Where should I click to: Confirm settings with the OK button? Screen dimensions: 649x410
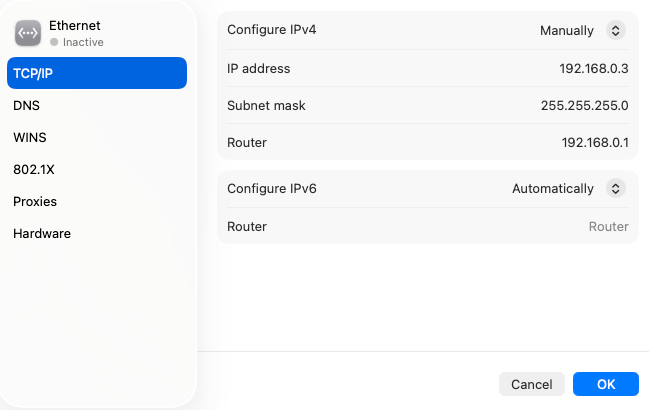pos(606,384)
